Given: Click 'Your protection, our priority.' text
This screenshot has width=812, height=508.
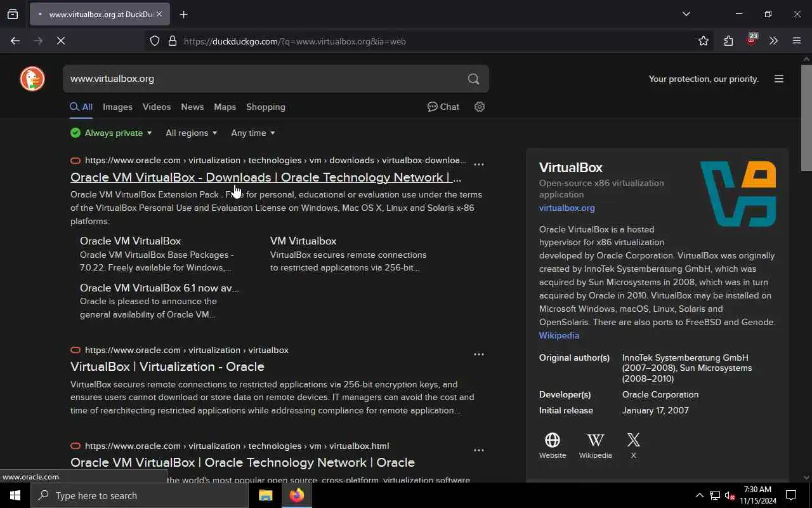Looking at the screenshot, I should click(x=704, y=79).
